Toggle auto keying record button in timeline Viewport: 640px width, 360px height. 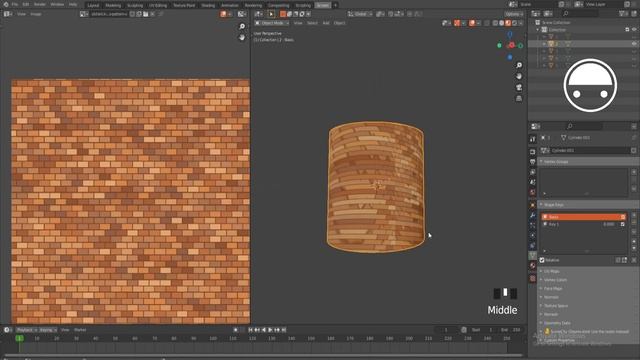pos(236,330)
